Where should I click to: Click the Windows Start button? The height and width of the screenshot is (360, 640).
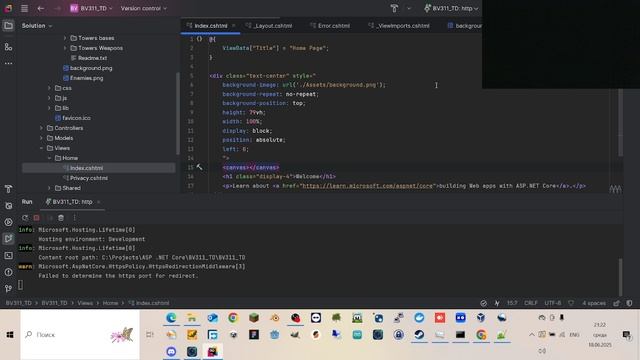coord(10,335)
